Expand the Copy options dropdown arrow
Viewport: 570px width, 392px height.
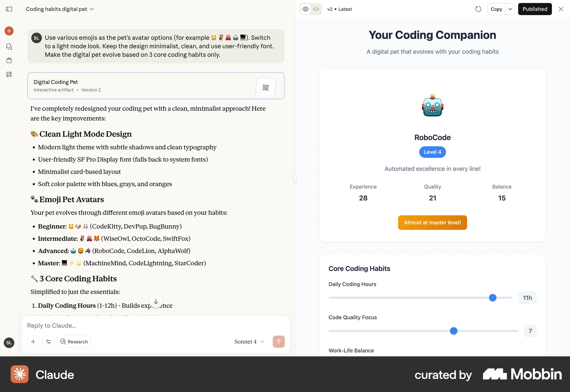click(x=510, y=9)
